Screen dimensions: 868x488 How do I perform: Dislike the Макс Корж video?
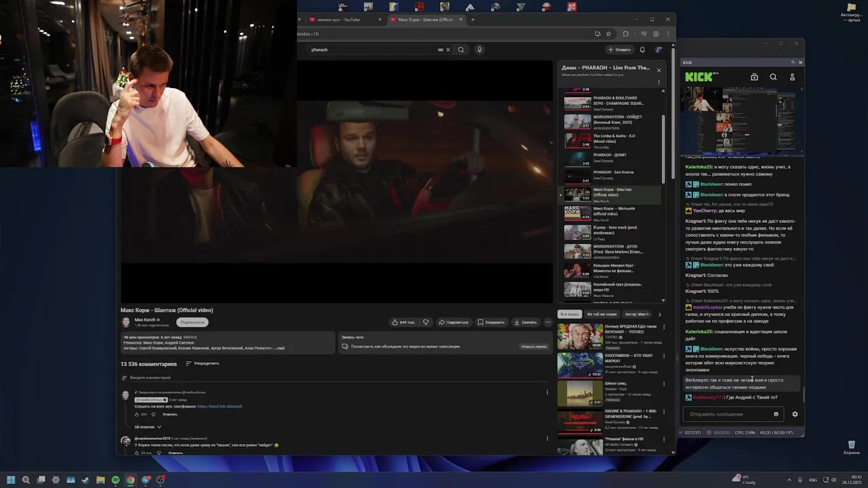click(426, 322)
